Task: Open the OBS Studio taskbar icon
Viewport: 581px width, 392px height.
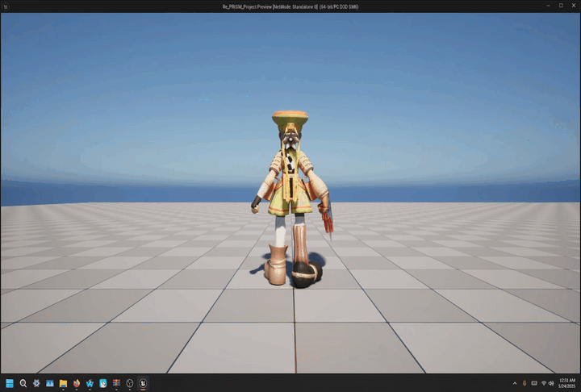Action: (130, 383)
